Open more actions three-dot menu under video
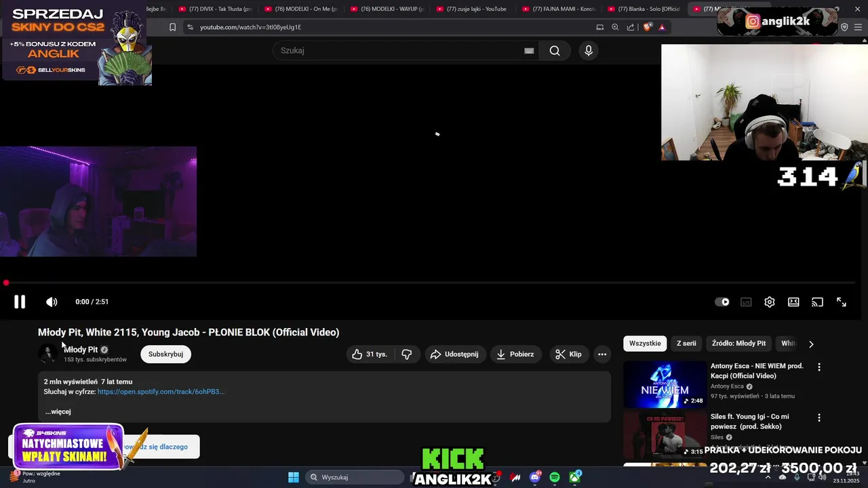The image size is (868, 488). (602, 354)
